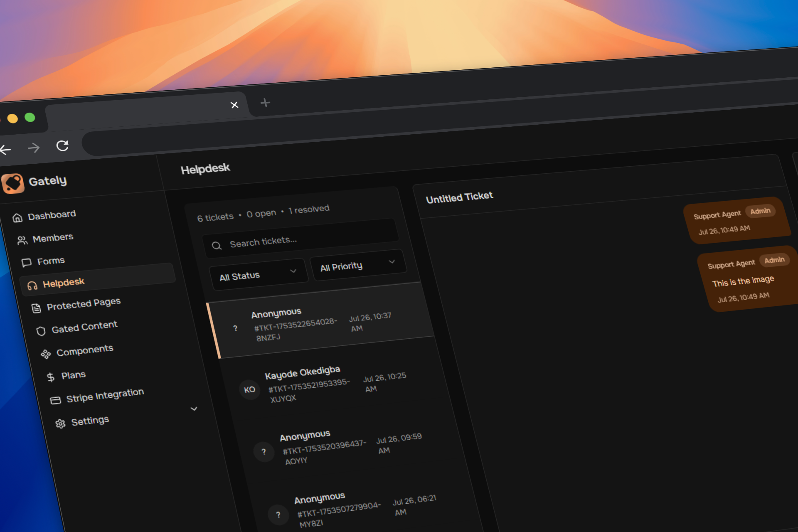Click the '0 open' count text

[261, 214]
